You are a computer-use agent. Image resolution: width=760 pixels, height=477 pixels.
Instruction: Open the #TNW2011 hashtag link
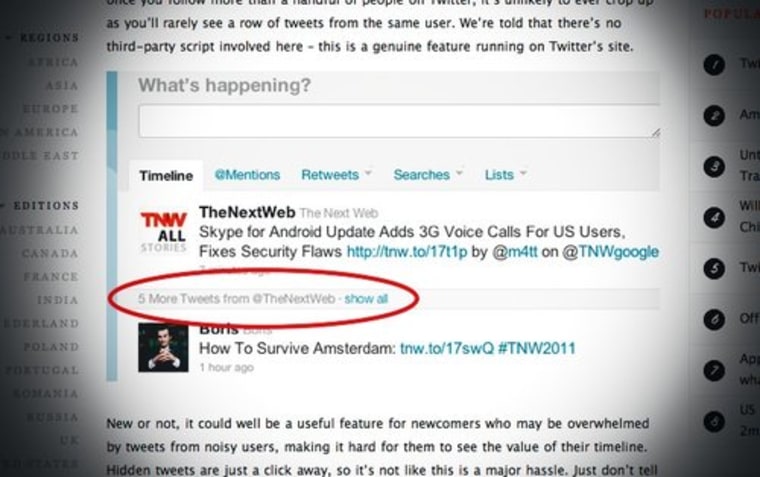536,348
